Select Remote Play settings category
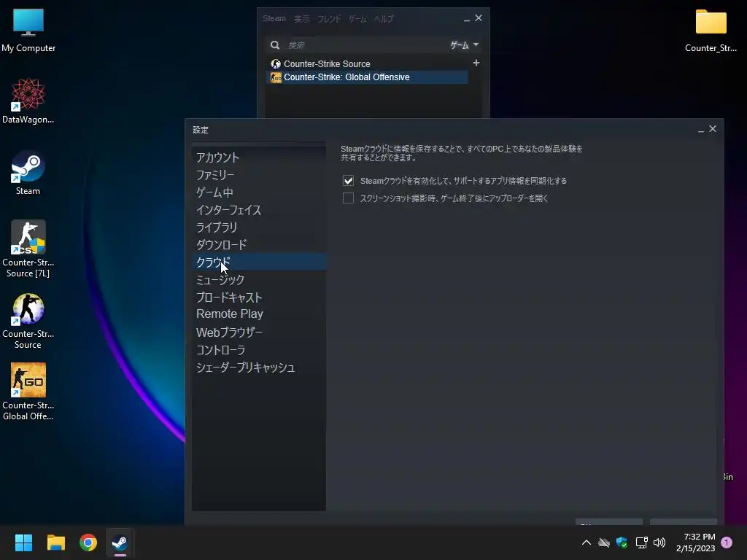Screen dimensions: 747x560 [x=259, y=314]
